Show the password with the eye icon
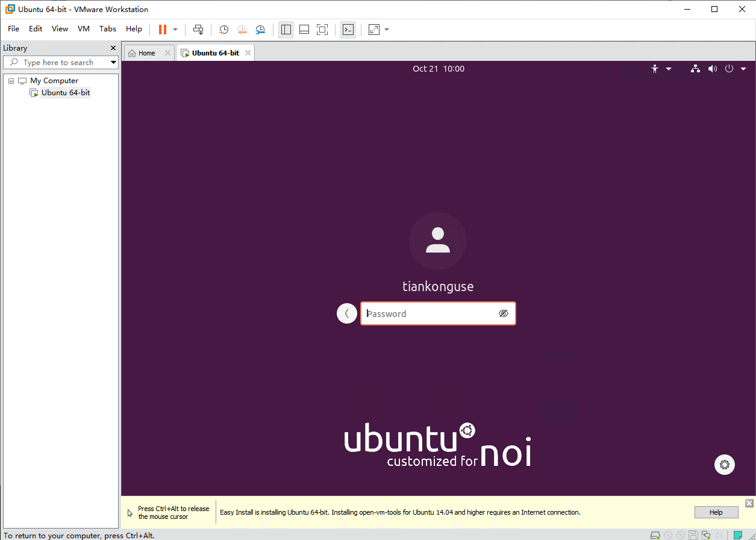This screenshot has height=540, width=756. pos(504,313)
